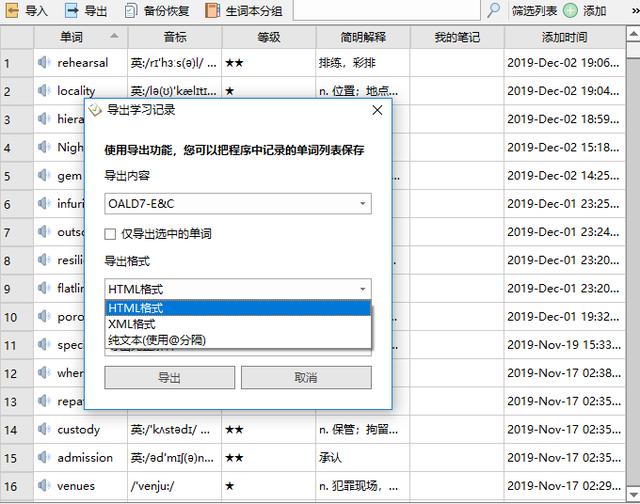
Task: Play audio for row 3 word
Action: point(43,119)
